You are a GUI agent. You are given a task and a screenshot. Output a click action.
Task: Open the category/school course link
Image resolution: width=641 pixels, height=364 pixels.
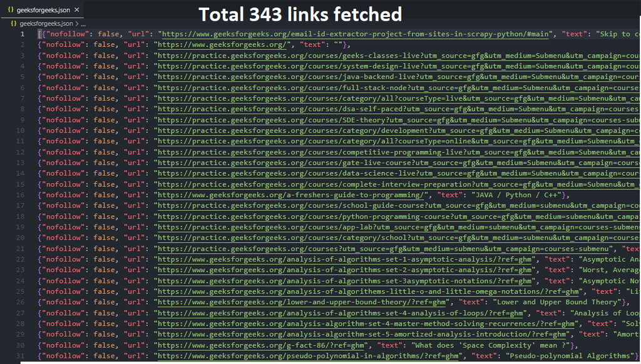[399, 238]
